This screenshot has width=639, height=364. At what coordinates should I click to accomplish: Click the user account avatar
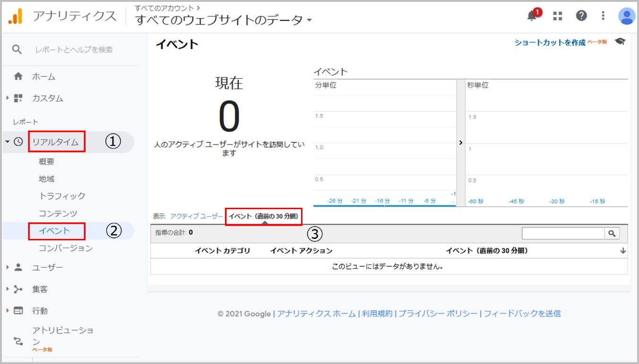pos(627,16)
